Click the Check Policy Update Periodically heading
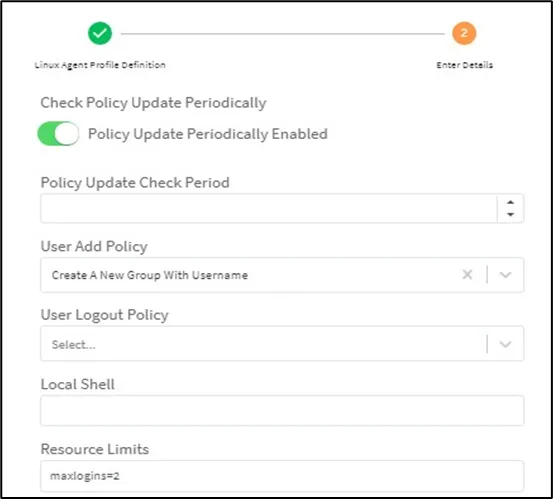Image resolution: width=553 pixels, height=499 pixels. 153,103
